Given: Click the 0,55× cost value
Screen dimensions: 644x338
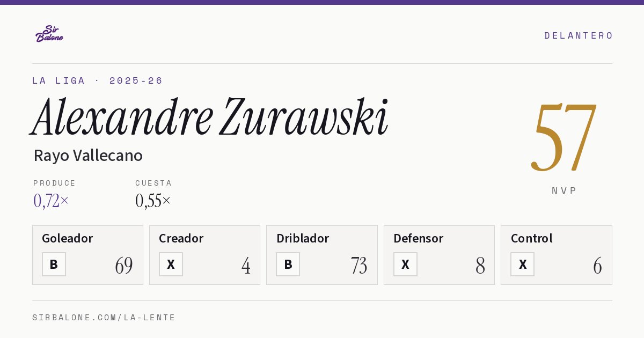Looking at the screenshot, I should pyautogui.click(x=153, y=201).
